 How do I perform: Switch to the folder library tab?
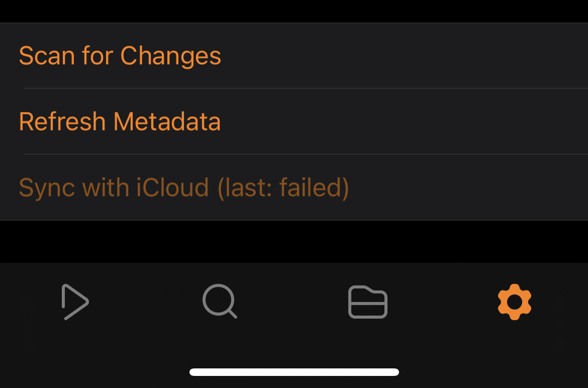367,302
